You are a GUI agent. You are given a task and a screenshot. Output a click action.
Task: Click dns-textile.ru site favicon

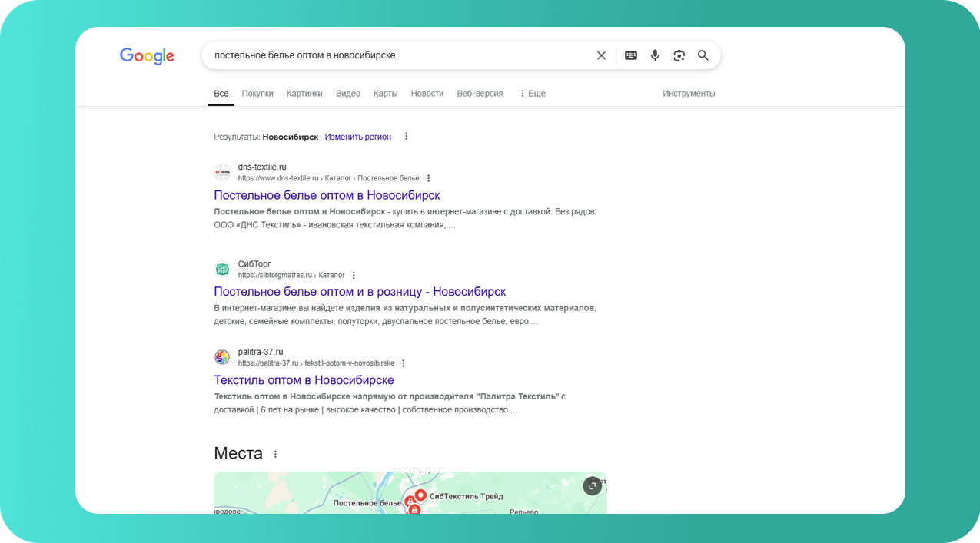[222, 172]
